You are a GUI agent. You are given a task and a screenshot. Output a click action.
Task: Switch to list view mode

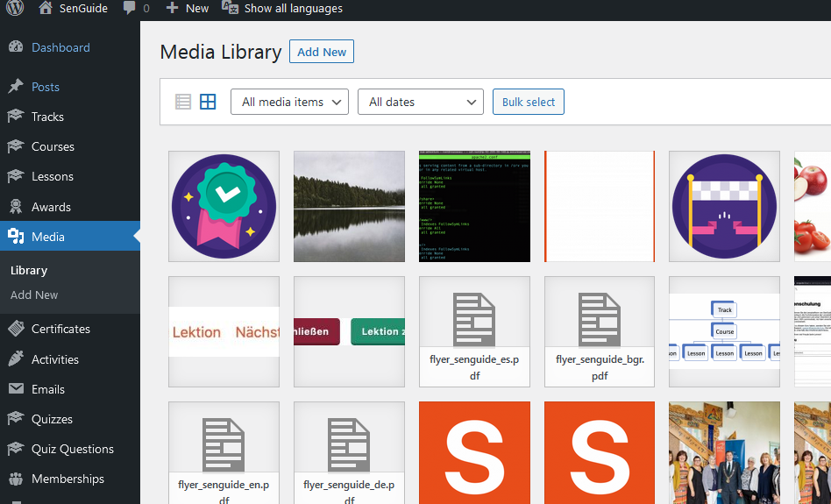183,102
